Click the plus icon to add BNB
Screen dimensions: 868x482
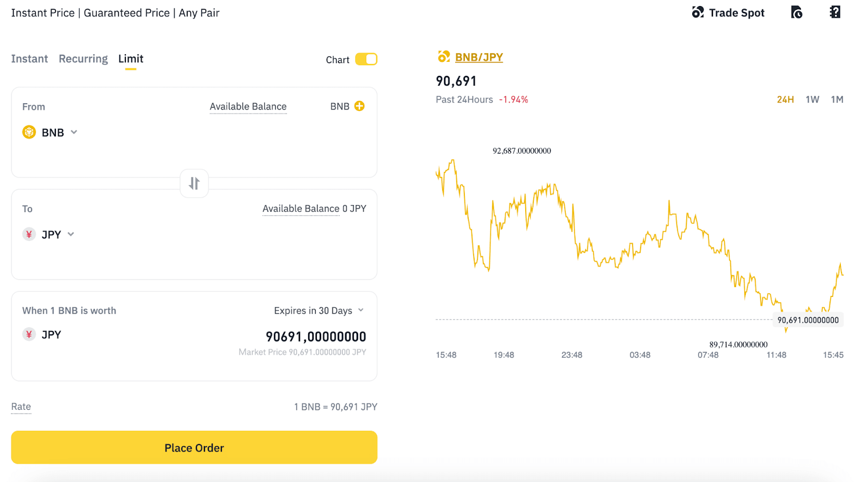pyautogui.click(x=359, y=106)
